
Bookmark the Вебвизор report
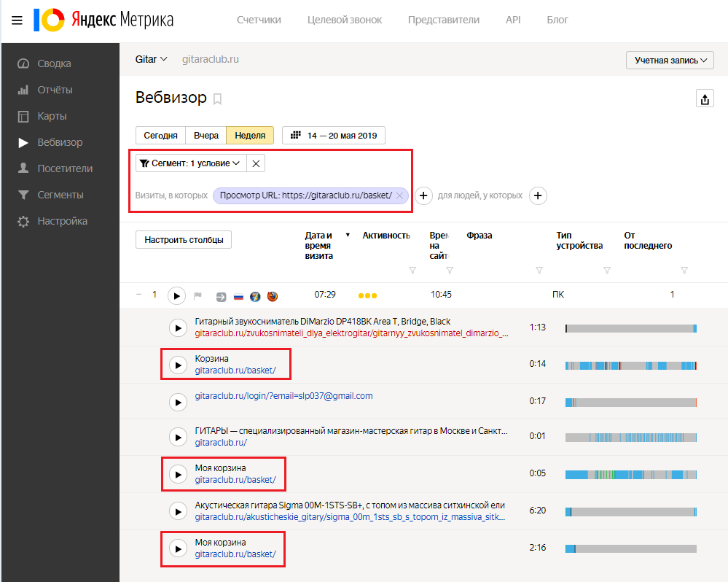tap(217, 99)
